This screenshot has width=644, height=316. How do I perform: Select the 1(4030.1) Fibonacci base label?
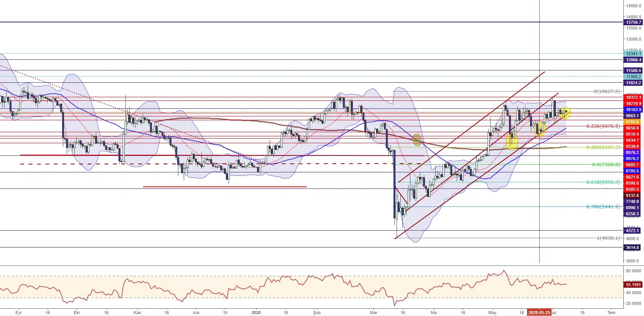(x=608, y=238)
